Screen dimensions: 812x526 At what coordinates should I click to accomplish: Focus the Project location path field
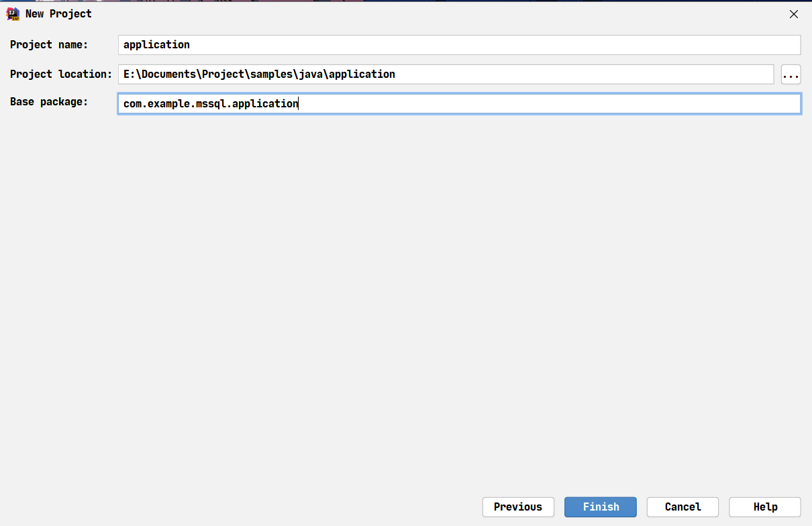tap(446, 74)
